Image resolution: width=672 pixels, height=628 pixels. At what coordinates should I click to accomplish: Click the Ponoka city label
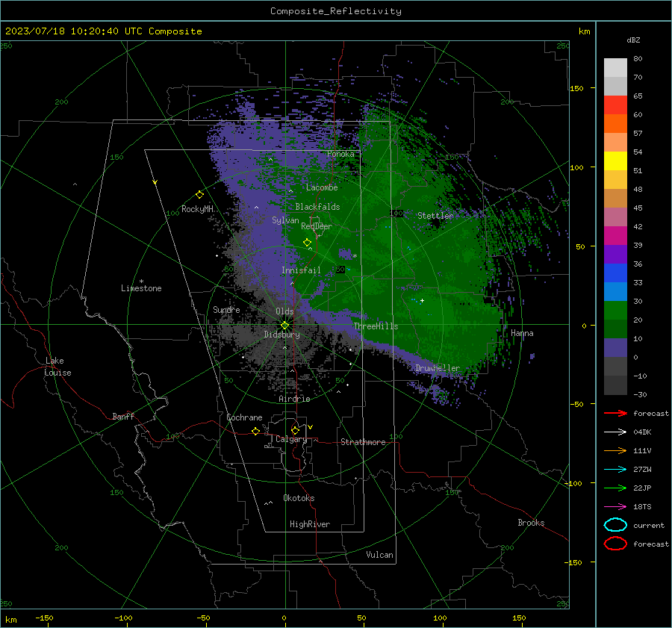click(x=340, y=154)
